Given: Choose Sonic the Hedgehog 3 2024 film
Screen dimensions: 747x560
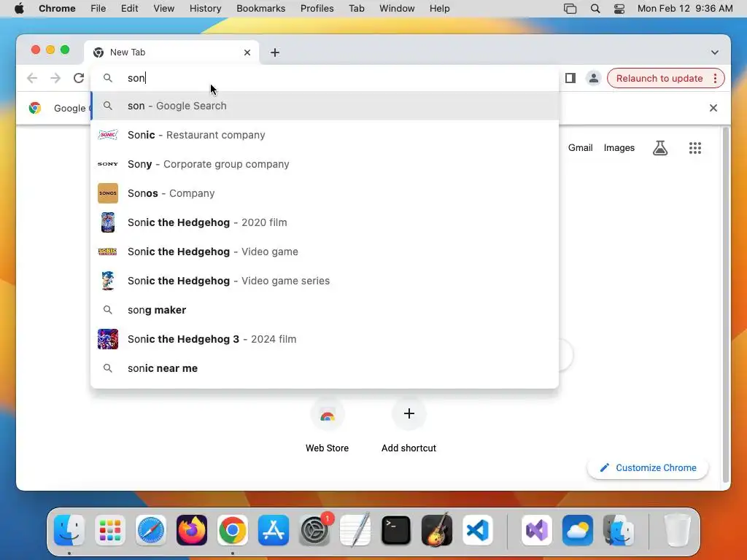Looking at the screenshot, I should click(325, 339).
